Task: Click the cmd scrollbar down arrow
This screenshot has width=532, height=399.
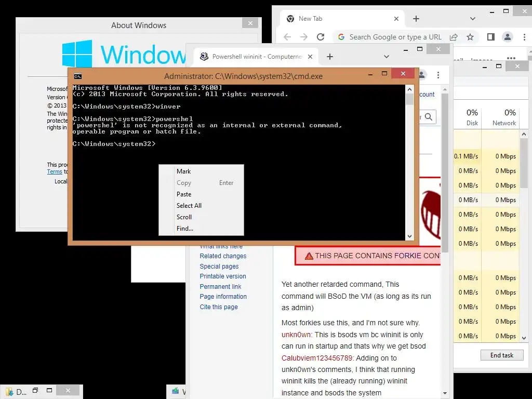Action: pyautogui.click(x=409, y=236)
